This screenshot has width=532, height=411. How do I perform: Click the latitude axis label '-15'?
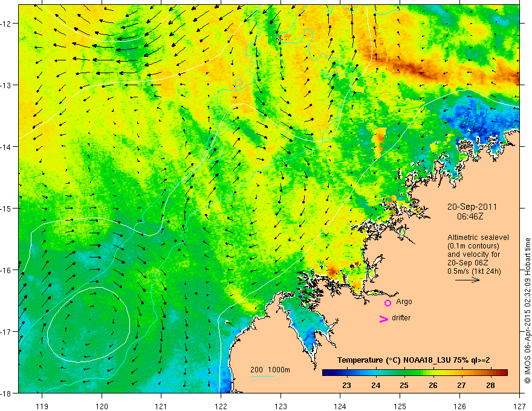(7, 208)
